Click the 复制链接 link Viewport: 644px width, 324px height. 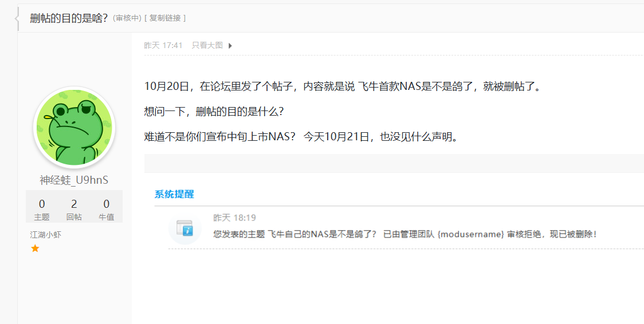(165, 18)
